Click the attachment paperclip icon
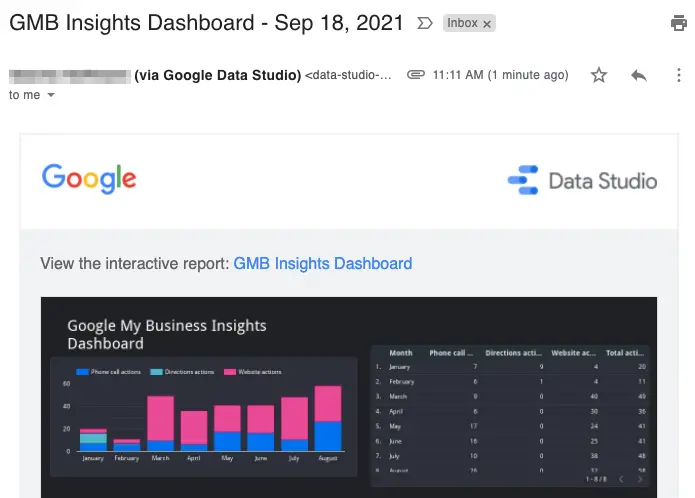Screen dimensions: 695x498 point(416,74)
